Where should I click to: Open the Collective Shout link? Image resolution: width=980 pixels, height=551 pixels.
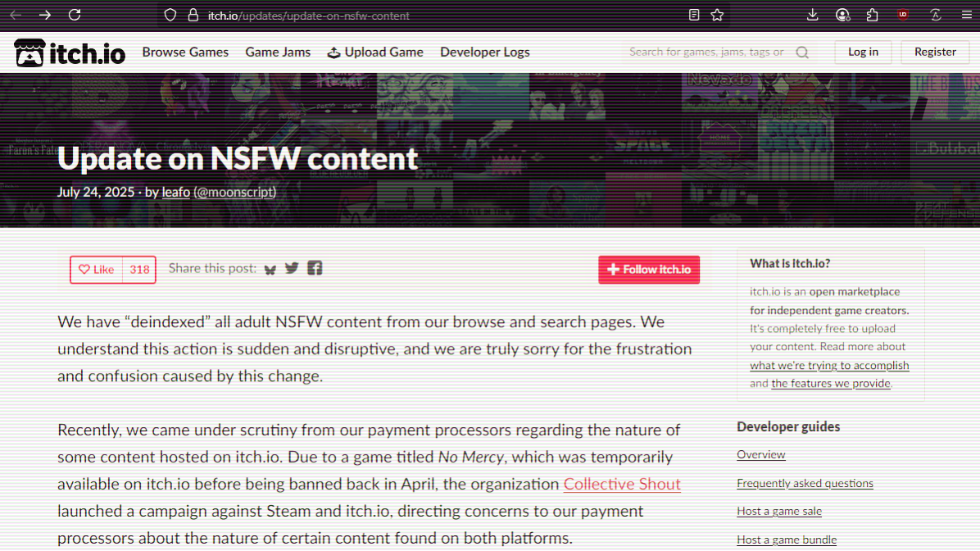[622, 484]
